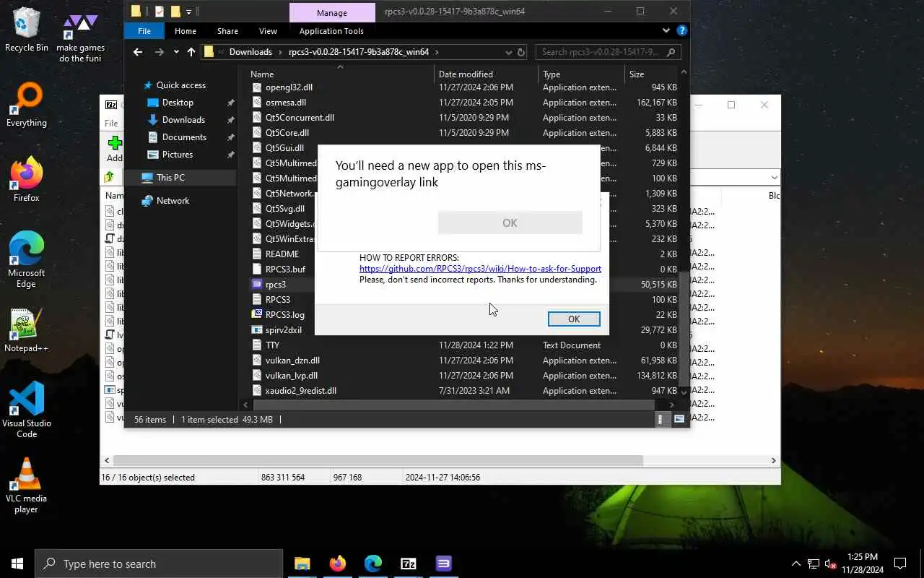
Task: Open the File tab in File Explorer
Action: [x=144, y=31]
